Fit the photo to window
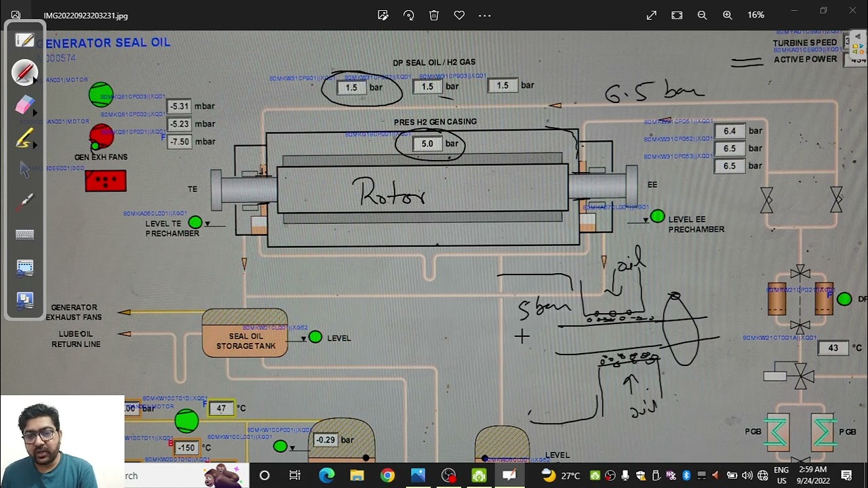The height and width of the screenshot is (488, 868). [x=677, y=15]
